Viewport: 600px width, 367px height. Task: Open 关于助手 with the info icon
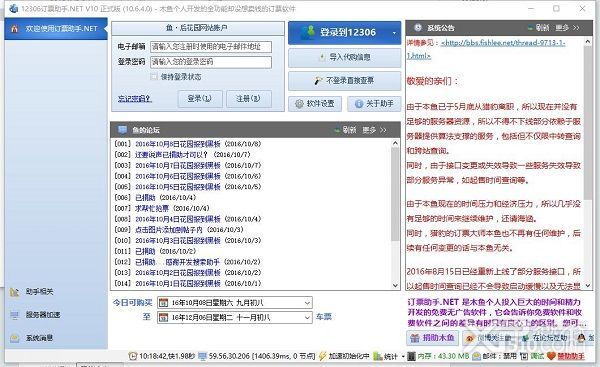click(374, 104)
